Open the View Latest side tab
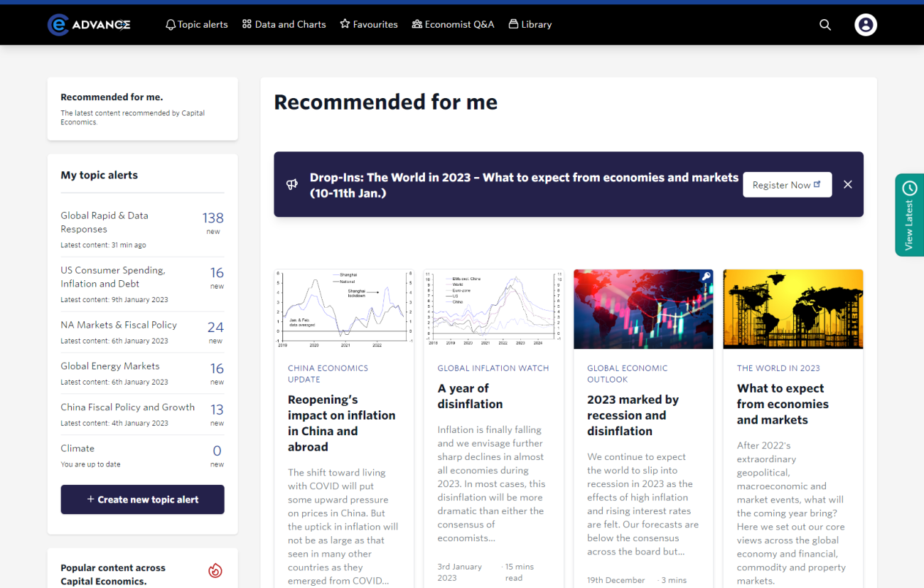The width and height of the screenshot is (924, 588). [909, 215]
